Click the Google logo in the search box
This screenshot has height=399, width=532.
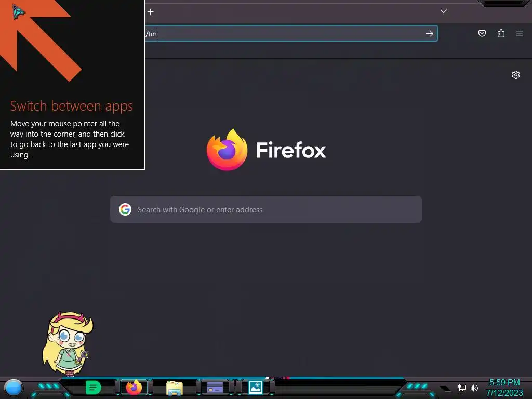(x=125, y=209)
